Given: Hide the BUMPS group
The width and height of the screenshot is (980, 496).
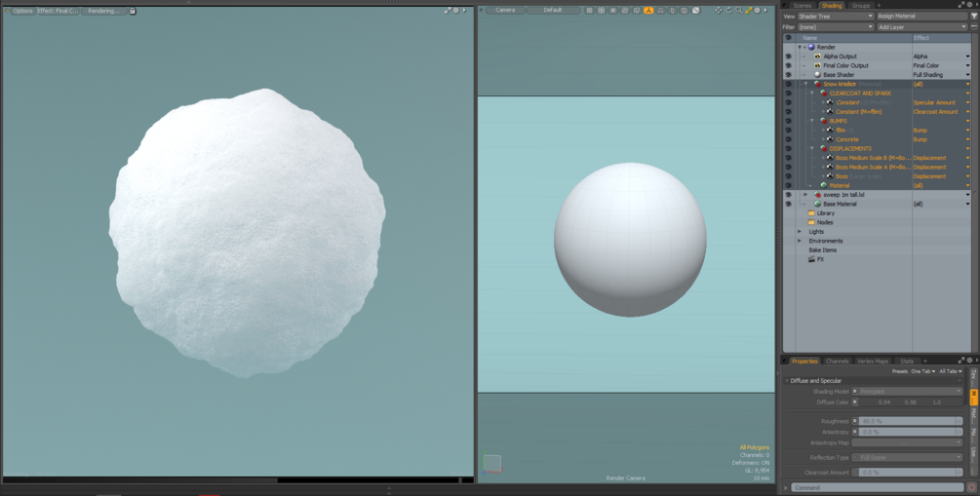Looking at the screenshot, I should click(788, 121).
